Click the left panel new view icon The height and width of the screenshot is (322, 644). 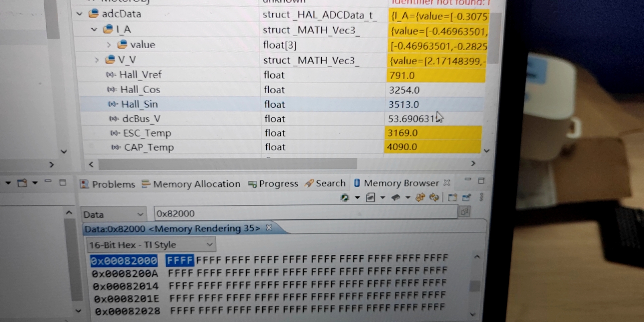[x=22, y=183]
